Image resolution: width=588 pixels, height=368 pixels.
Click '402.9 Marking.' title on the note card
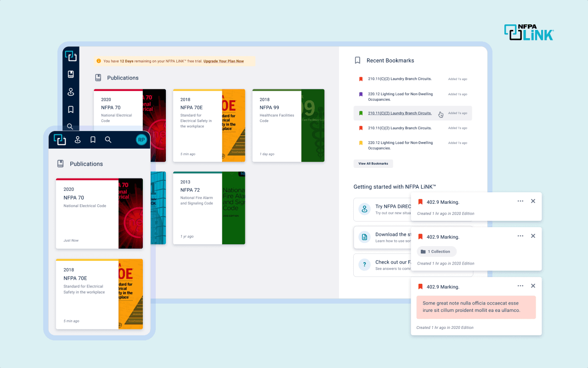[x=443, y=287]
